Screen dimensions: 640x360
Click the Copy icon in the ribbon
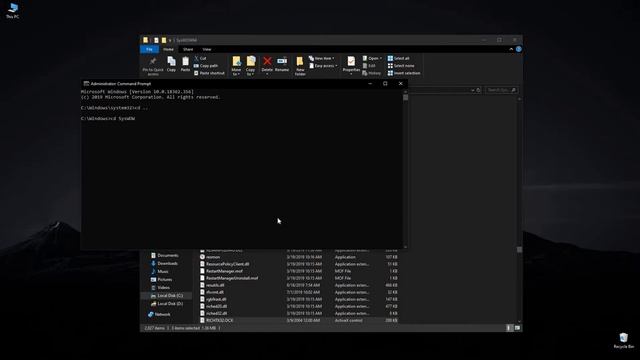pyautogui.click(x=171, y=64)
